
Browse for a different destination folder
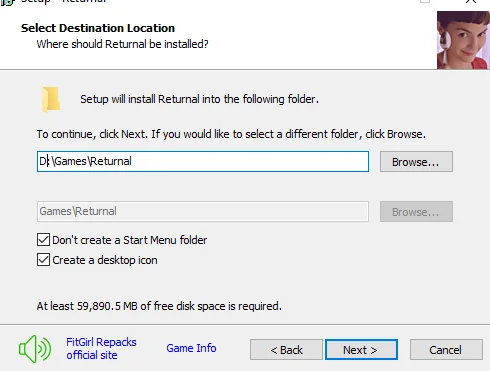pyautogui.click(x=416, y=162)
